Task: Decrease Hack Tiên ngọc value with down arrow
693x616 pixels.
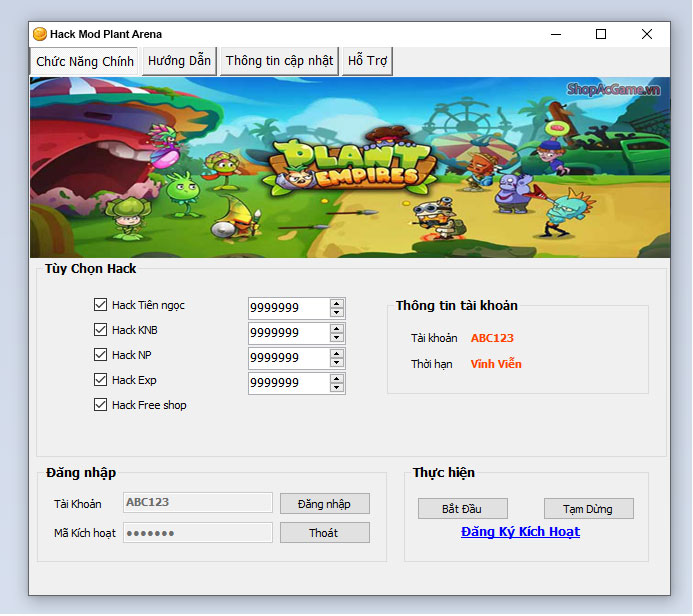Action: tap(337, 313)
